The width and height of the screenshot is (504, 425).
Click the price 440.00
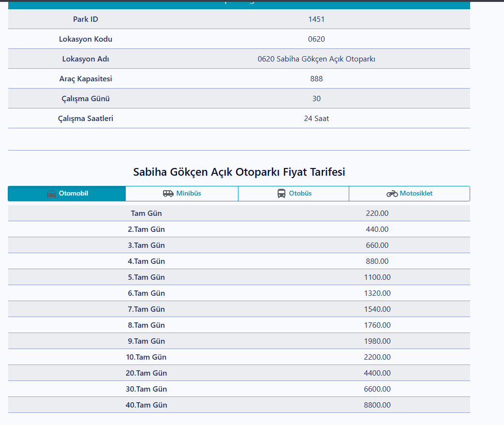[377, 229]
